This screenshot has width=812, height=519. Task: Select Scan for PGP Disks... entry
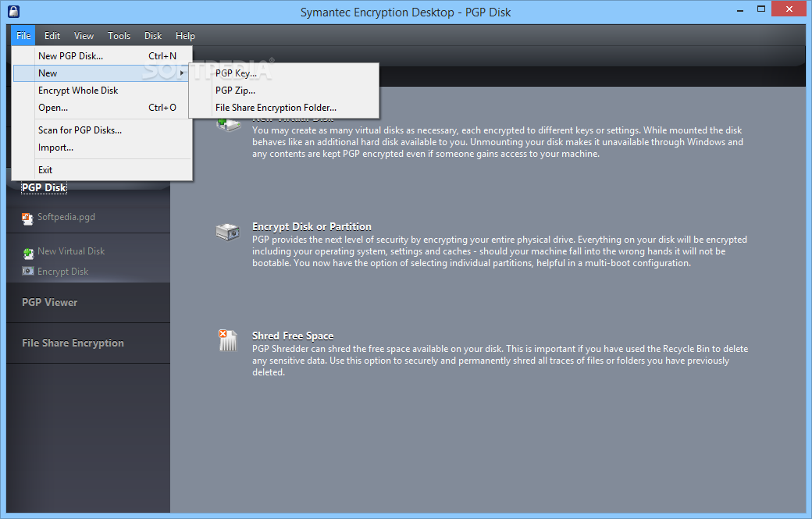[x=102, y=130]
